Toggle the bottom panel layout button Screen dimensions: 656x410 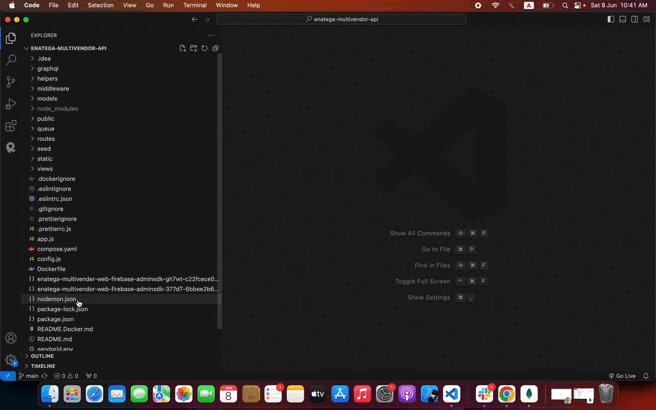tap(623, 19)
